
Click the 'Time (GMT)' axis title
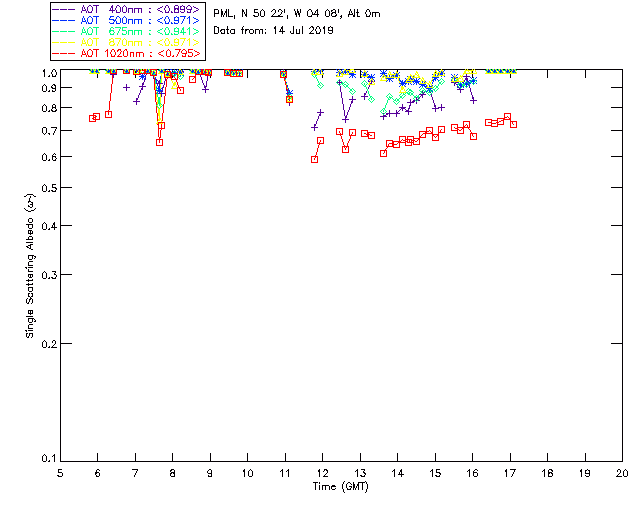(340, 487)
